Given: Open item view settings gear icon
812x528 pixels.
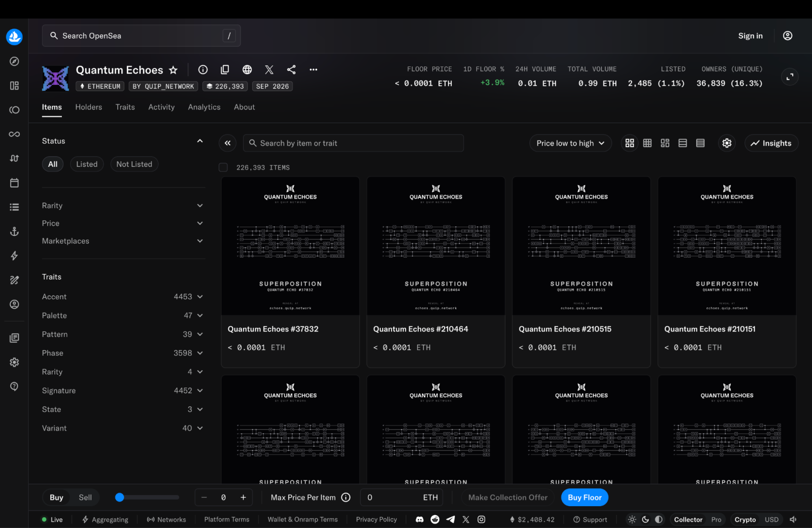Looking at the screenshot, I should (727, 143).
